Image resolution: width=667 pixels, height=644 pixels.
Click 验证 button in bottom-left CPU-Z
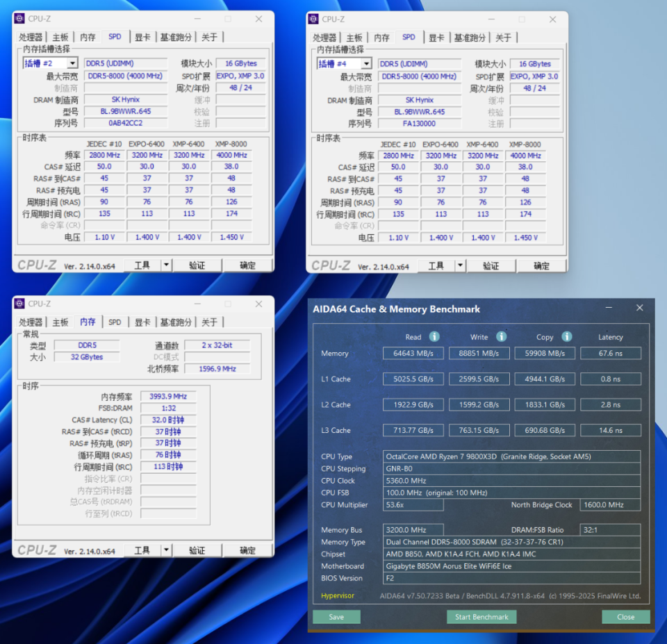[x=197, y=550]
